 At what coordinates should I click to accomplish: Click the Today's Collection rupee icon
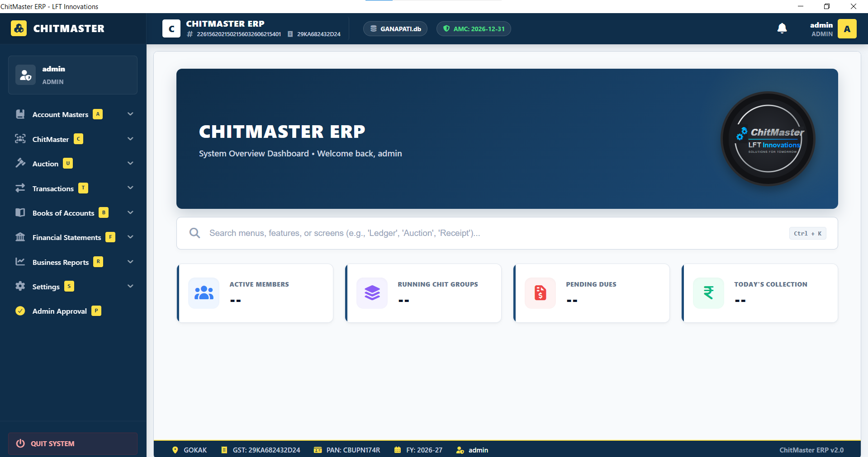(709, 293)
